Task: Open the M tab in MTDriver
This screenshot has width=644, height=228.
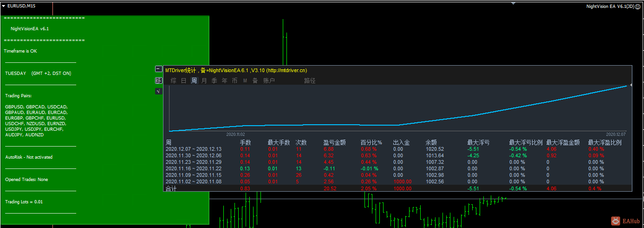Action: pyautogui.click(x=245, y=80)
